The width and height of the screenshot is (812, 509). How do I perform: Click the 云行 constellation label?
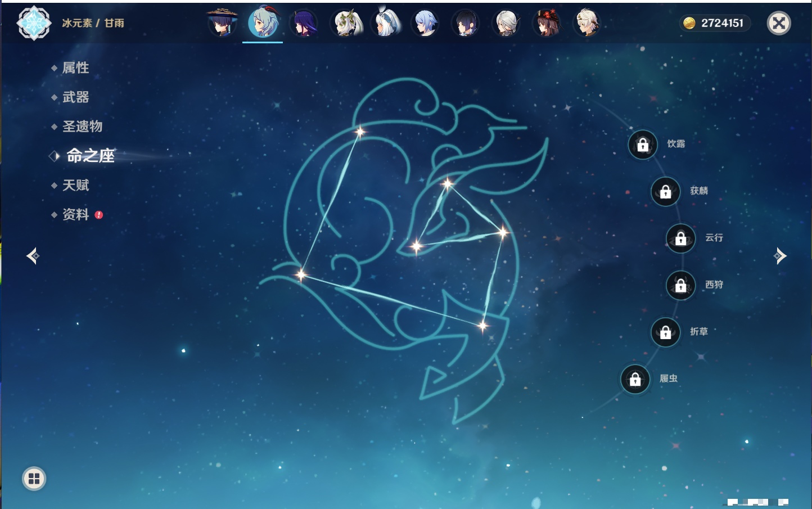tap(714, 238)
